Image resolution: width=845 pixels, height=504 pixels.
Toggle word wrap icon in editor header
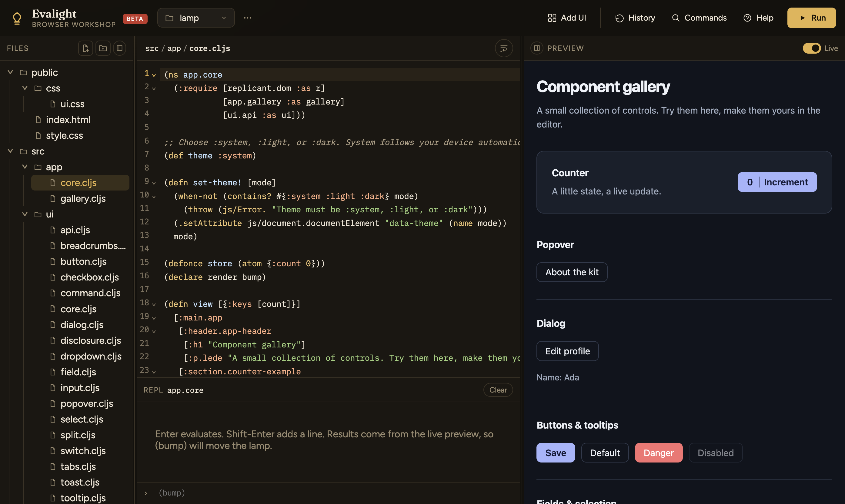pyautogui.click(x=503, y=48)
